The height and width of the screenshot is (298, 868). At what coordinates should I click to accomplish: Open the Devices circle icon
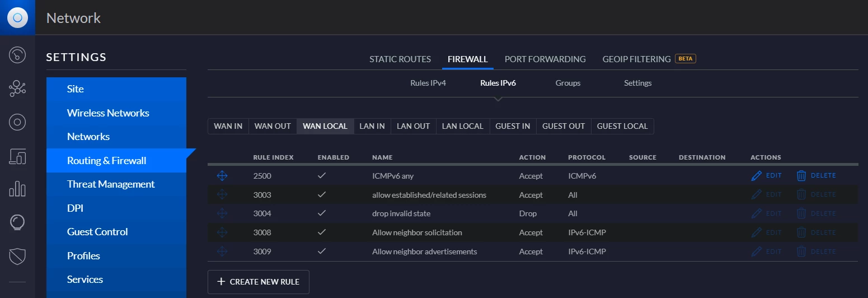coord(17,122)
